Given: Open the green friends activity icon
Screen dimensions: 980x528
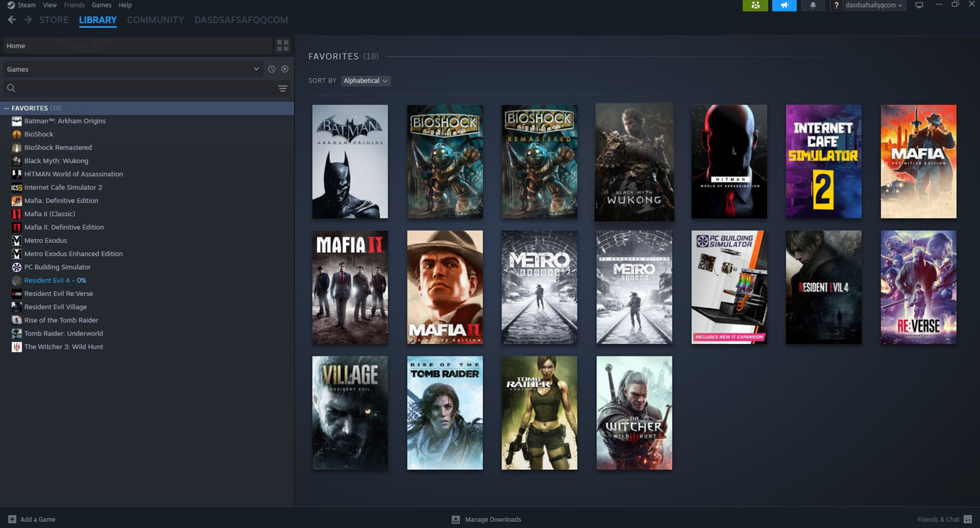Looking at the screenshot, I should [755, 5].
